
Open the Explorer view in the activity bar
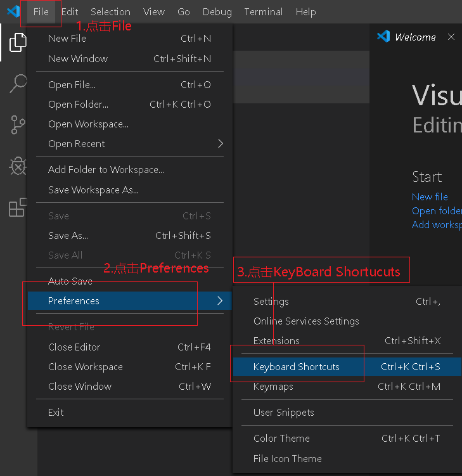point(18,42)
